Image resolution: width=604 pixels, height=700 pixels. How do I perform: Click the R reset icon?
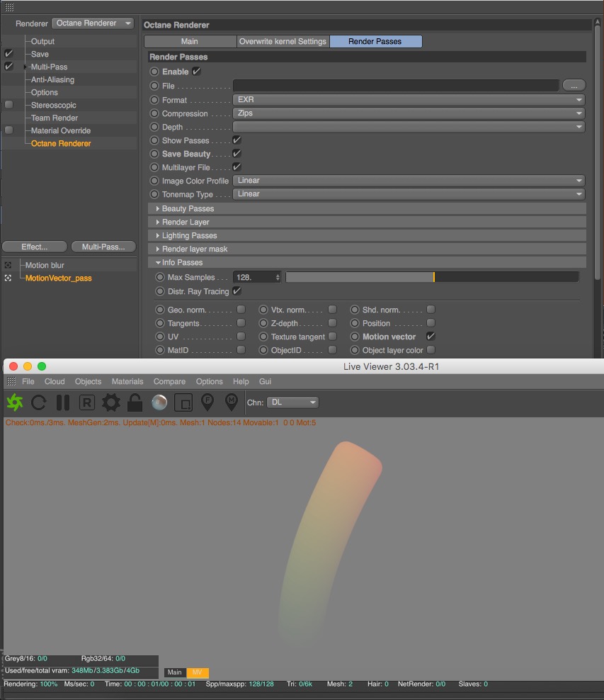87,402
